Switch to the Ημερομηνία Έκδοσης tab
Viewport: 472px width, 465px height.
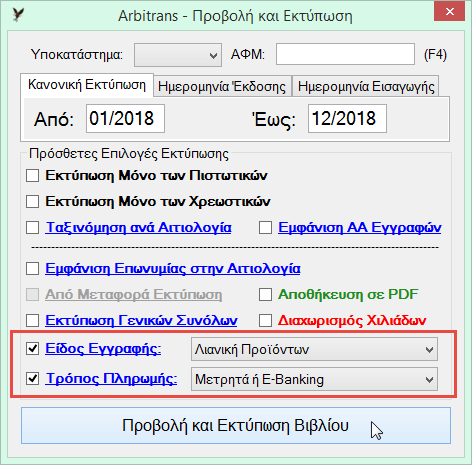222,86
